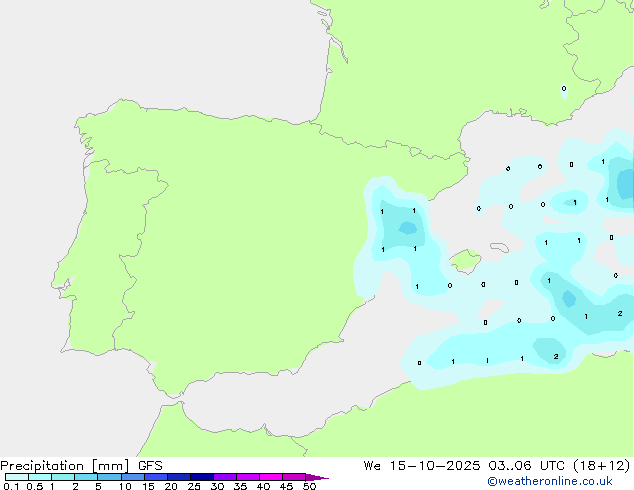The image size is (634, 490).
Task: Click the '15-10-2025' date text
Action: pos(435,466)
